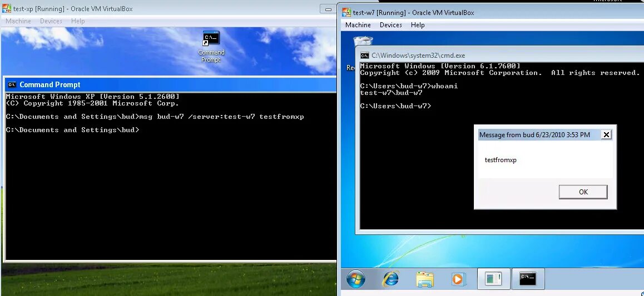This screenshot has width=644, height=296.
Task: Open Windows Explorer folder on taskbar
Action: (425, 279)
